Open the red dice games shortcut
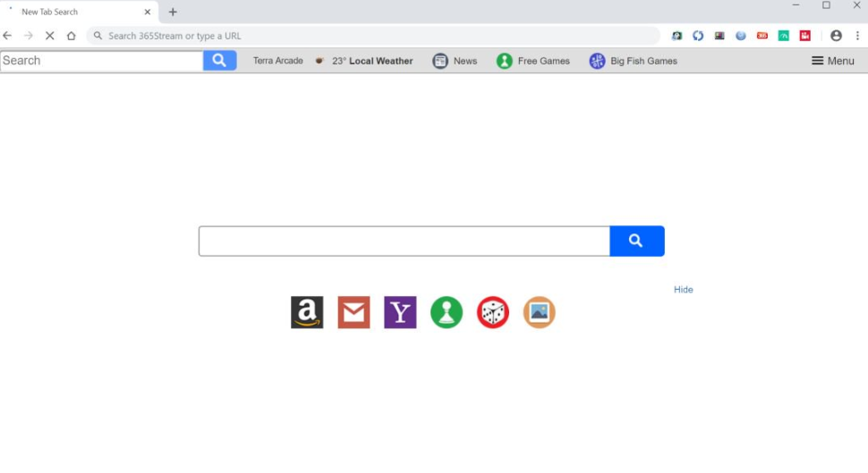The height and width of the screenshot is (473, 868). 493,312
